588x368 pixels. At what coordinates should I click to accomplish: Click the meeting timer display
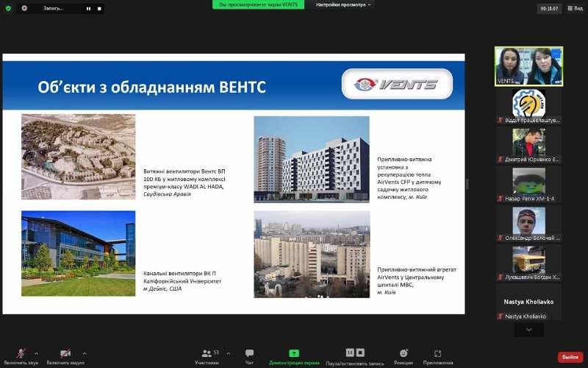[x=549, y=8]
